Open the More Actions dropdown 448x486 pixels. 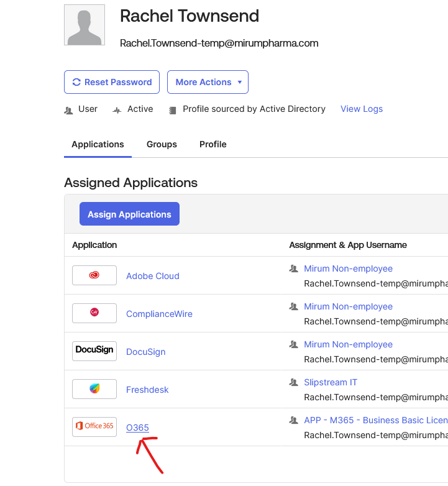point(208,82)
